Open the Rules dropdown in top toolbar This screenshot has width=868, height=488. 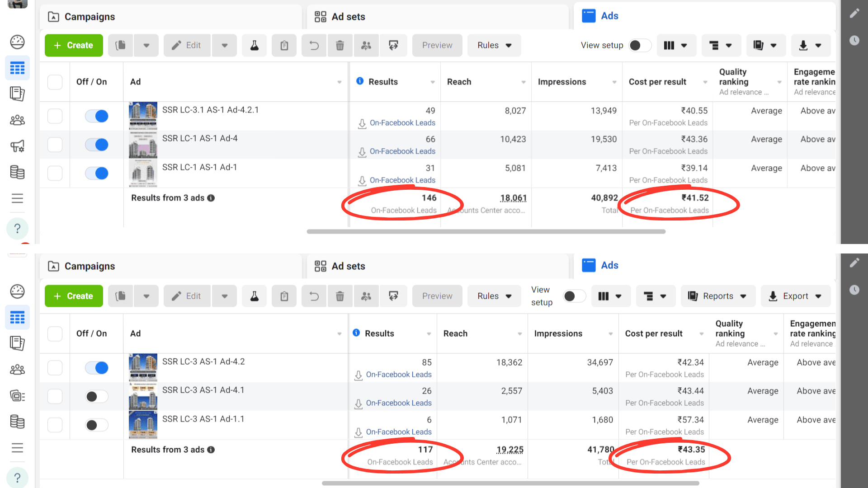pos(494,45)
